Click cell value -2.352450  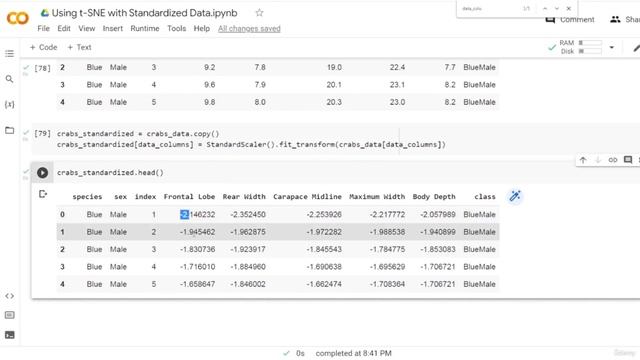point(248,215)
